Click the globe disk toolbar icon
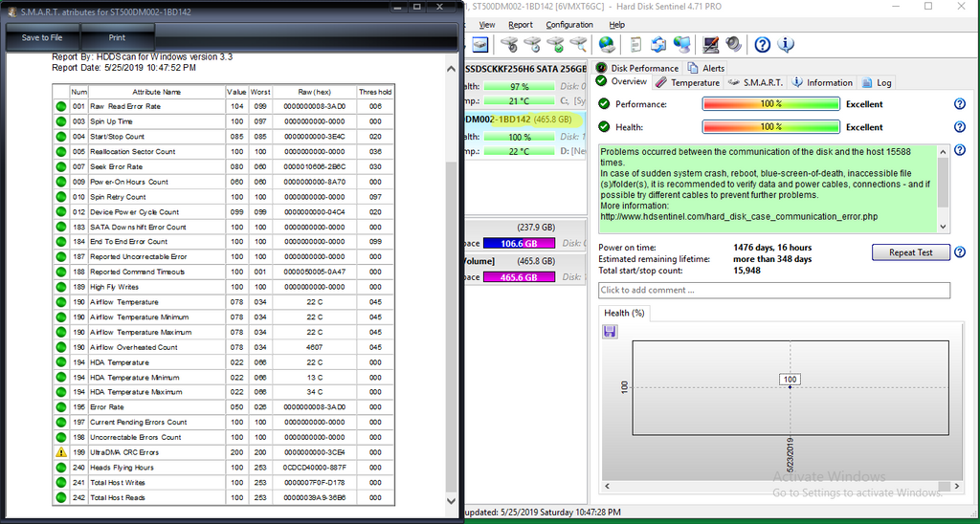The width and height of the screenshot is (980, 524). (606, 45)
